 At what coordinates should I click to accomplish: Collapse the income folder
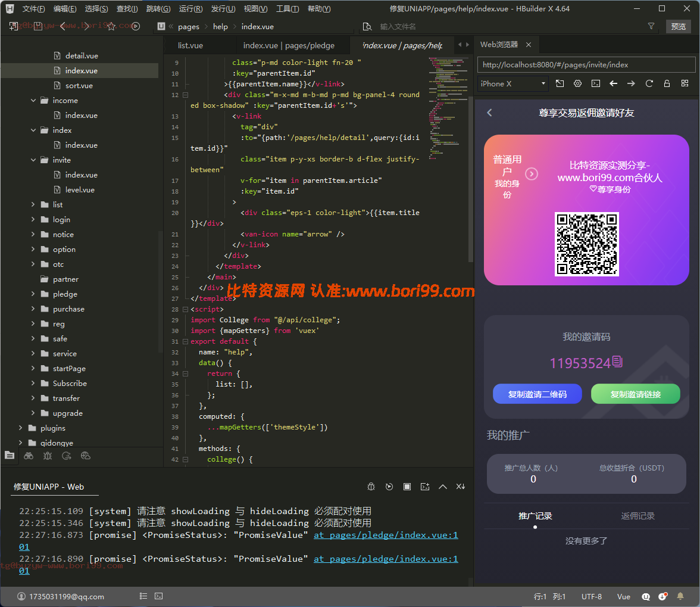(x=33, y=101)
